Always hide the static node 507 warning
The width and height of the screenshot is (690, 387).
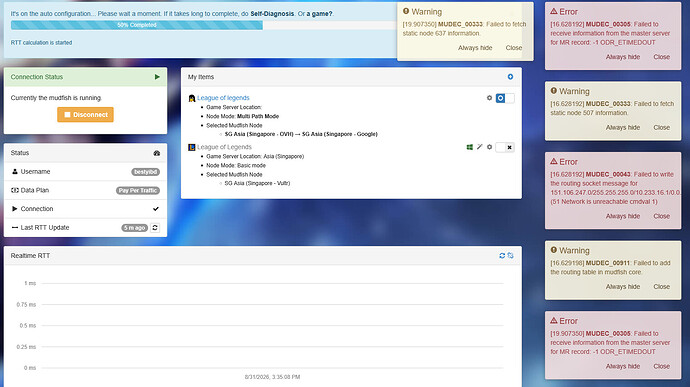coord(623,127)
